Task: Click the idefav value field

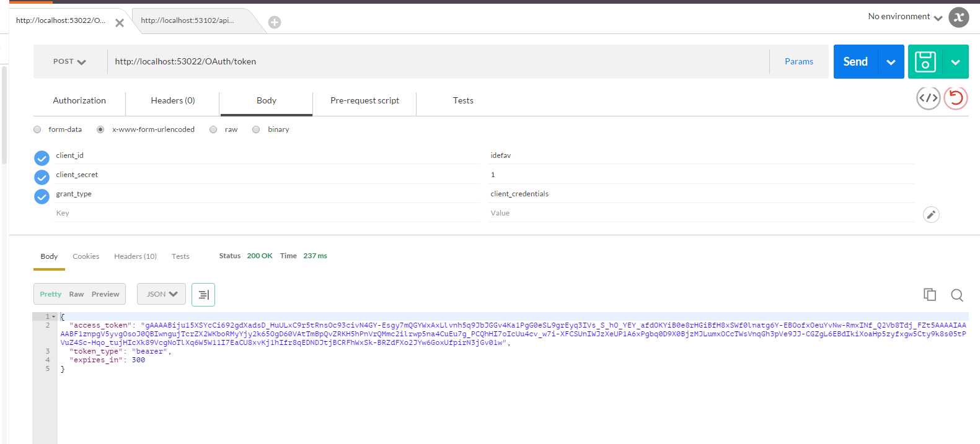Action: (702, 155)
